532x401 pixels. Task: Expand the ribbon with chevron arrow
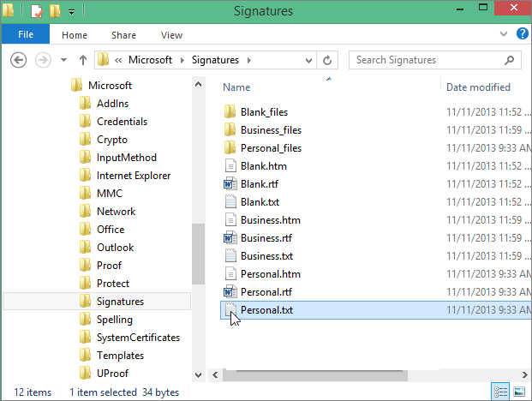[x=504, y=34]
